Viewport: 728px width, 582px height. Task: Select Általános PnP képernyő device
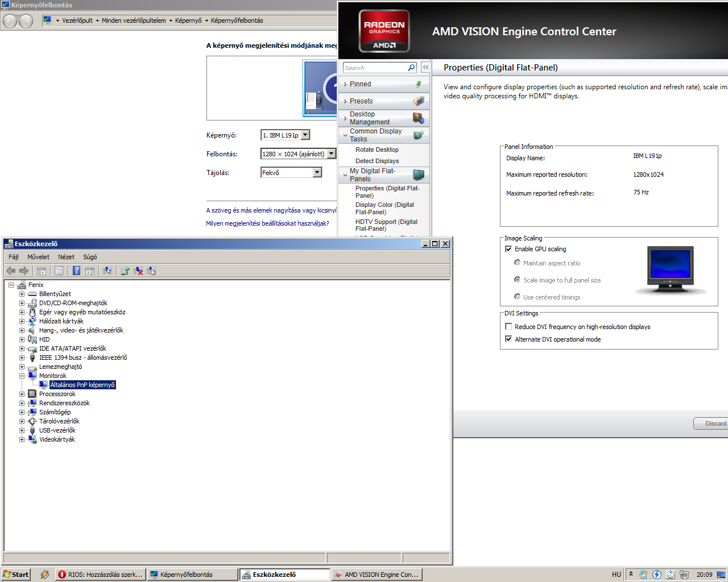[82, 385]
